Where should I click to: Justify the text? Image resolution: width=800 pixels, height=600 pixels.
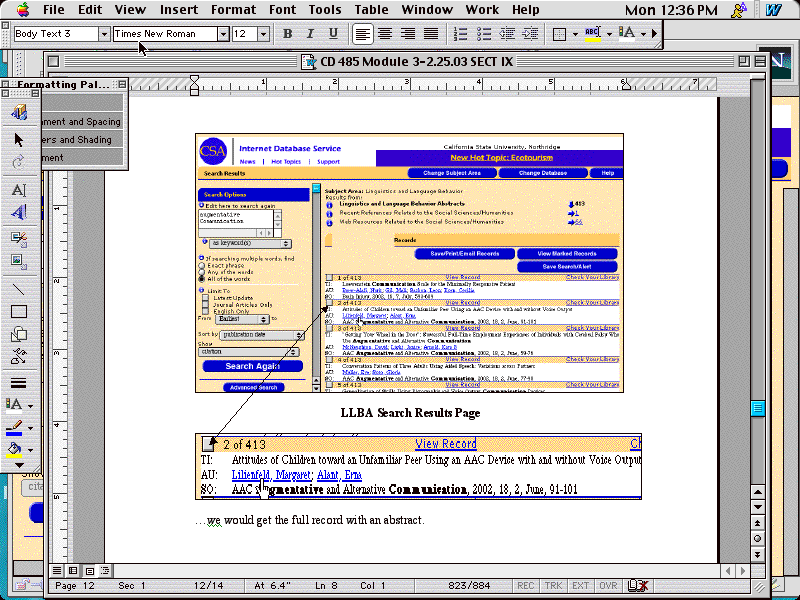click(431, 34)
